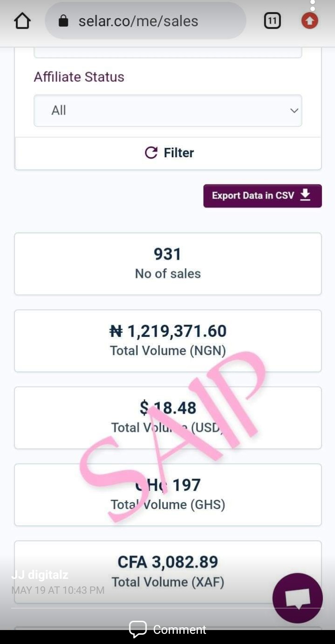This screenshot has height=644, width=335.
Task: Select the No of sales card showing 931
Action: 167,263
